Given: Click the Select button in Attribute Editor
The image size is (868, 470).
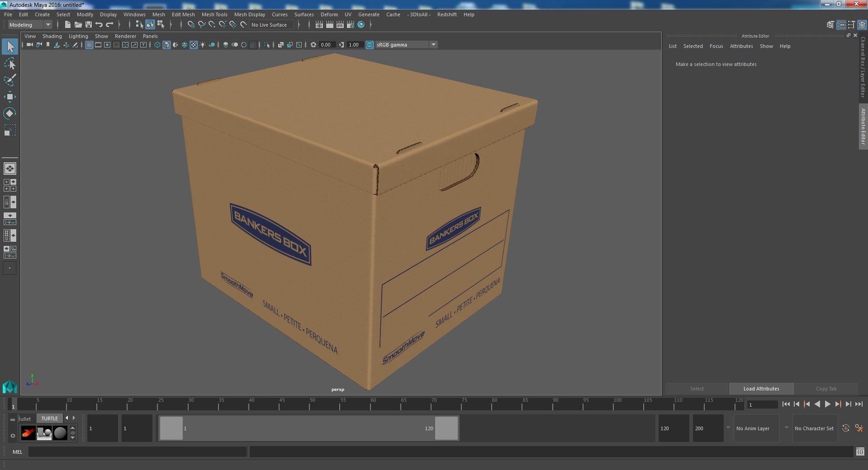Looking at the screenshot, I should 697,389.
